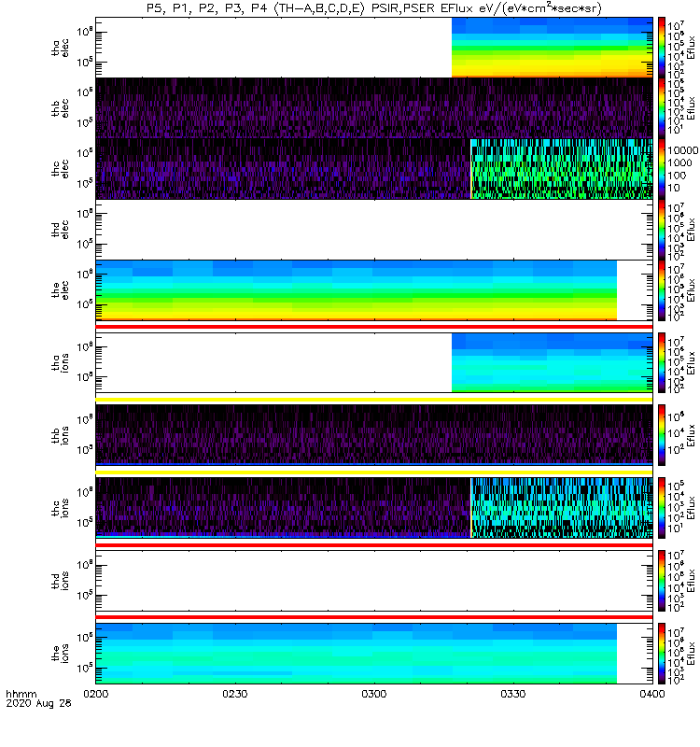Click inside the thb ions spectrogram panel
This screenshot has width=700, height=747.
point(374,435)
